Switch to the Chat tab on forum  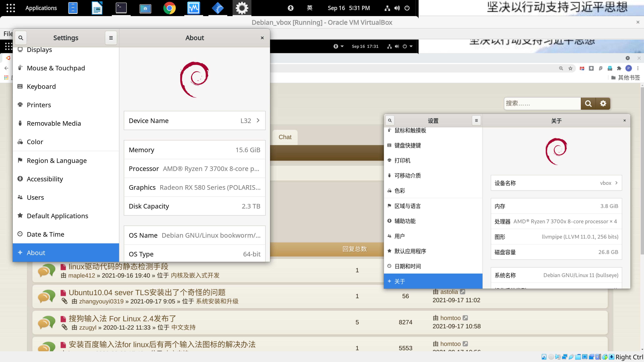pyautogui.click(x=285, y=137)
